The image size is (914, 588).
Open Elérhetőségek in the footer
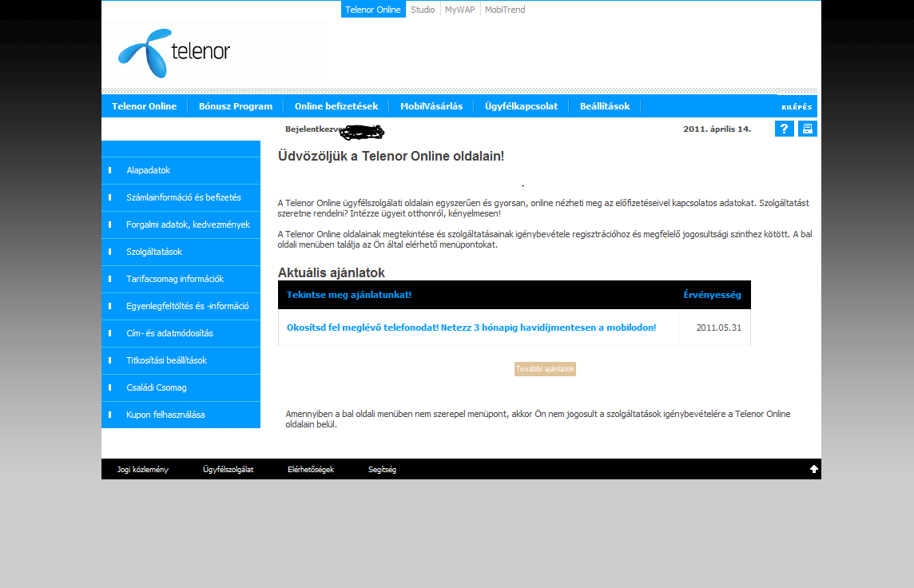(311, 469)
